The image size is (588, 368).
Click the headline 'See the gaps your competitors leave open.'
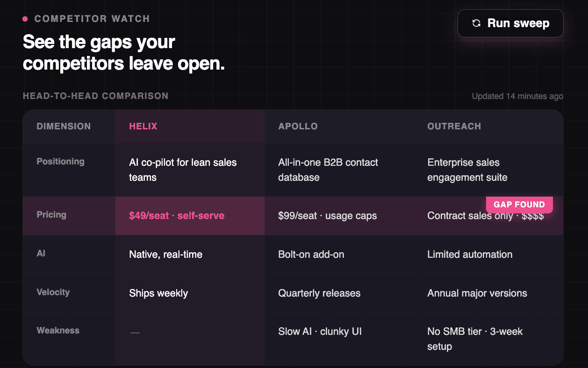coord(124,53)
